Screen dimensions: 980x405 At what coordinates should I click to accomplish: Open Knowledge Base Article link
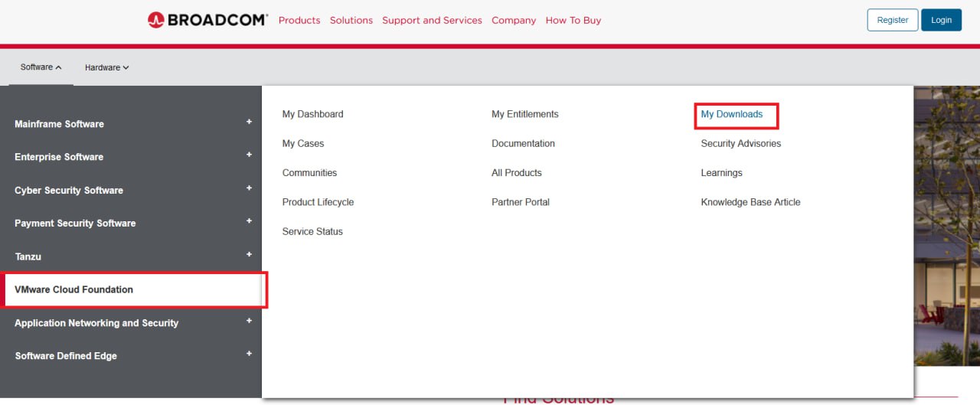tap(750, 202)
